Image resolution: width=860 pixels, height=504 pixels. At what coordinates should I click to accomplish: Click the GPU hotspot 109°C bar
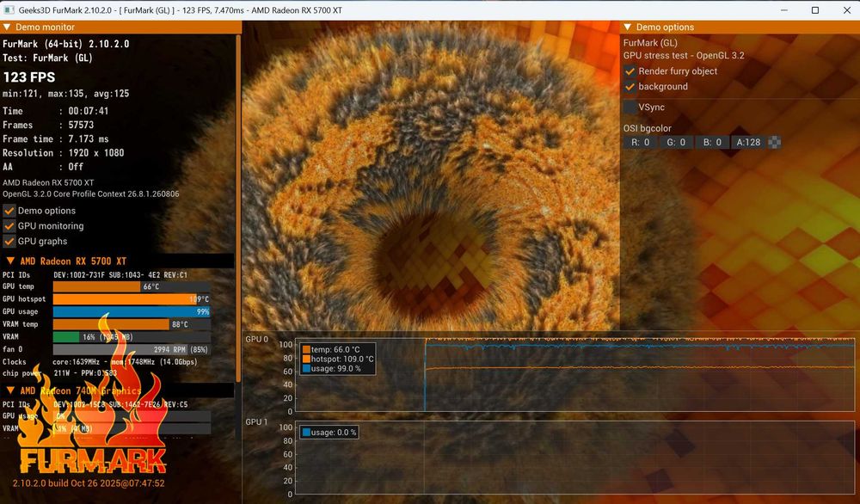click(132, 299)
